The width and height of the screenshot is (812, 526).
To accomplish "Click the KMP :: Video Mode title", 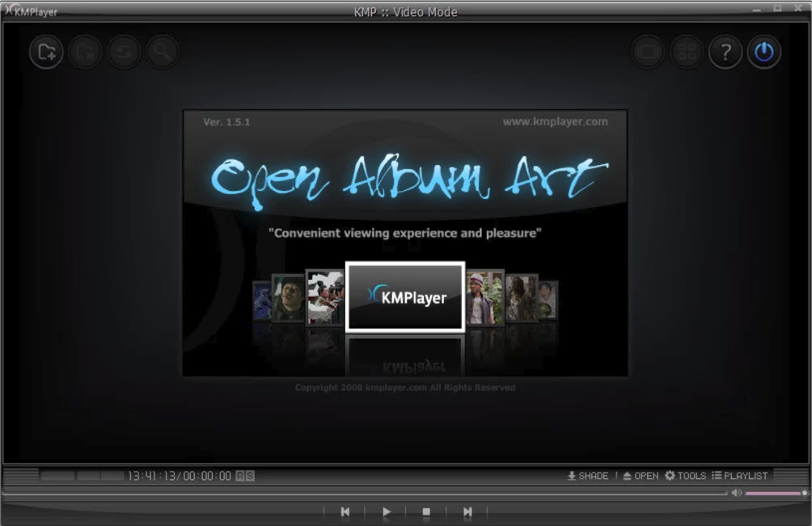I will [x=405, y=12].
